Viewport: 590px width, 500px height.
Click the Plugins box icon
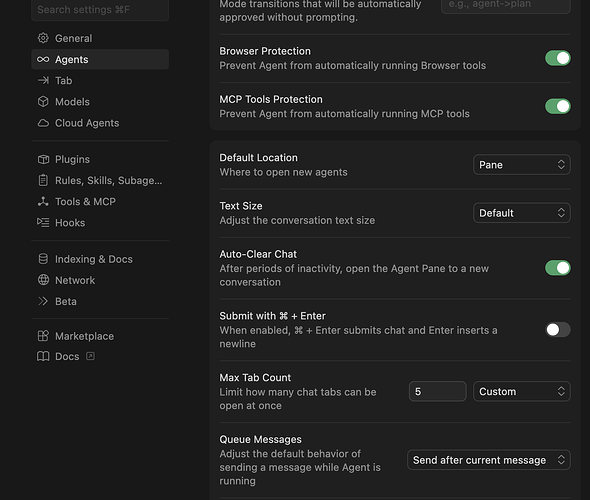point(43,159)
